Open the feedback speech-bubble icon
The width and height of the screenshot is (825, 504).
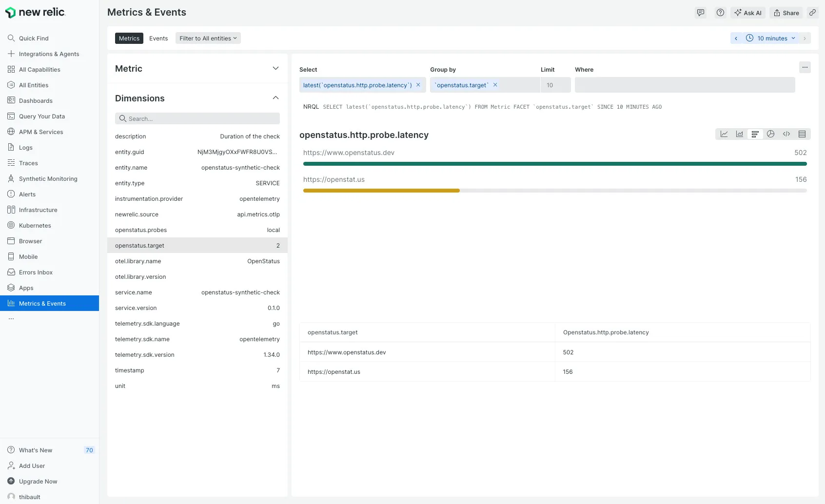[x=701, y=12]
